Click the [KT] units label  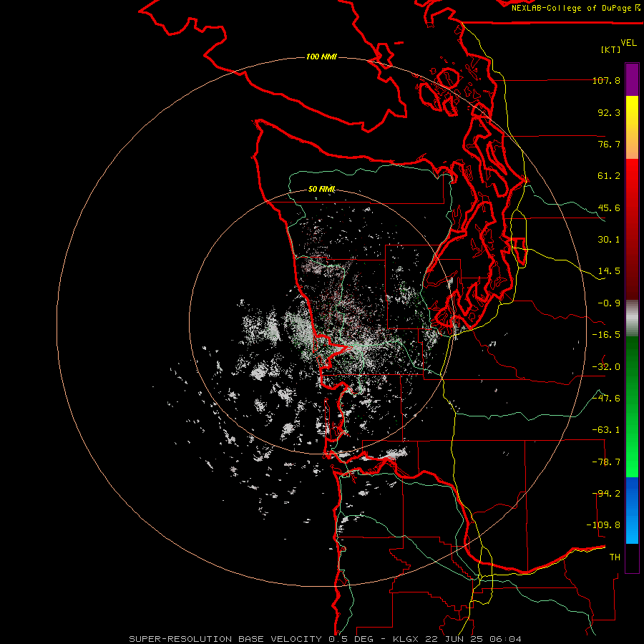[x=611, y=49]
